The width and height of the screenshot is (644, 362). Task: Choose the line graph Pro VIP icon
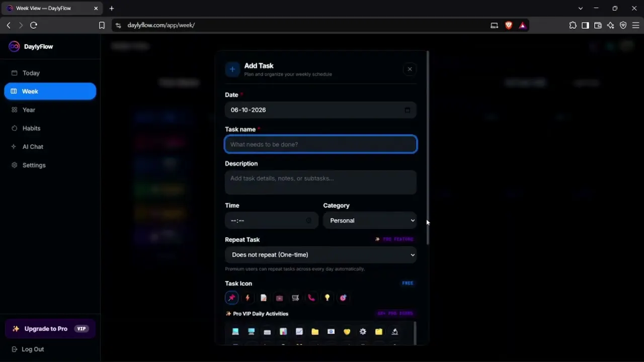(299, 332)
